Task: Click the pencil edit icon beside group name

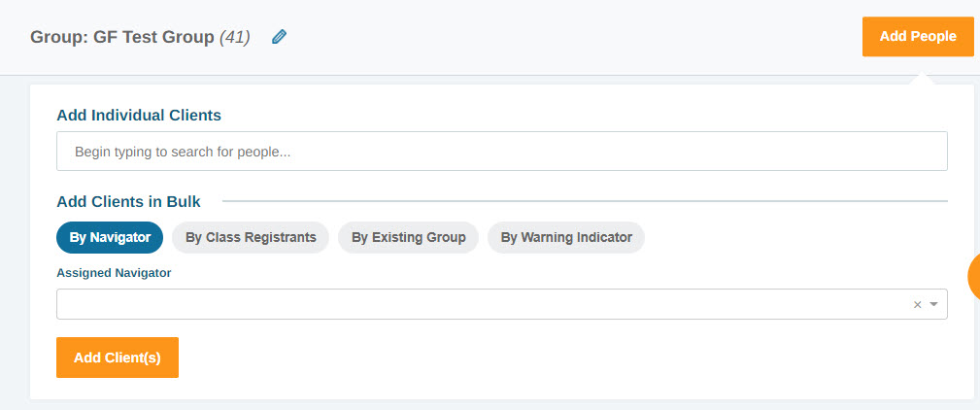Action: pos(280,37)
